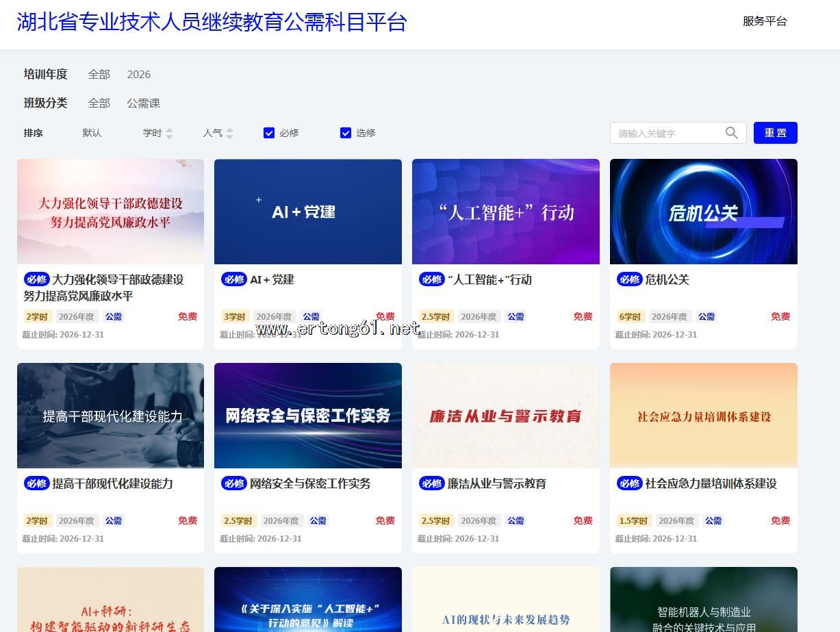Click 必修 badge on 廉洁从业与警示教育
Viewport: 840px width, 632px height.
(x=431, y=483)
